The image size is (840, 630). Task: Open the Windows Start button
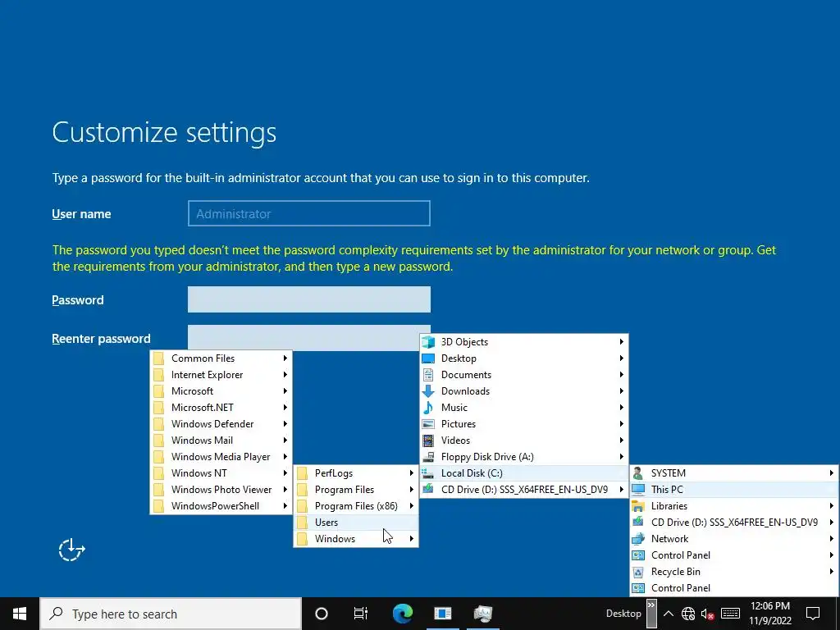pyautogui.click(x=20, y=614)
